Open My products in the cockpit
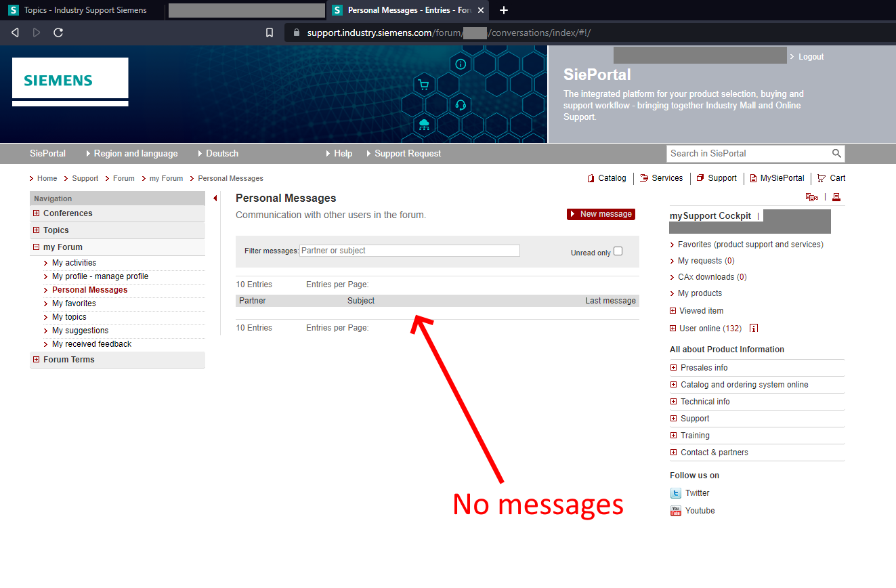Viewport: 896px width, 588px height. click(x=700, y=293)
